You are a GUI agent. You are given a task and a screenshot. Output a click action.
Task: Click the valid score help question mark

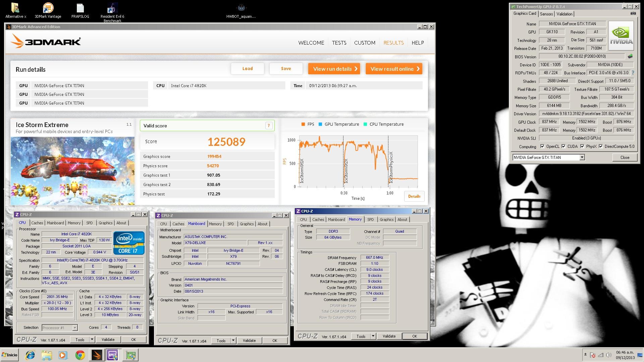point(268,126)
